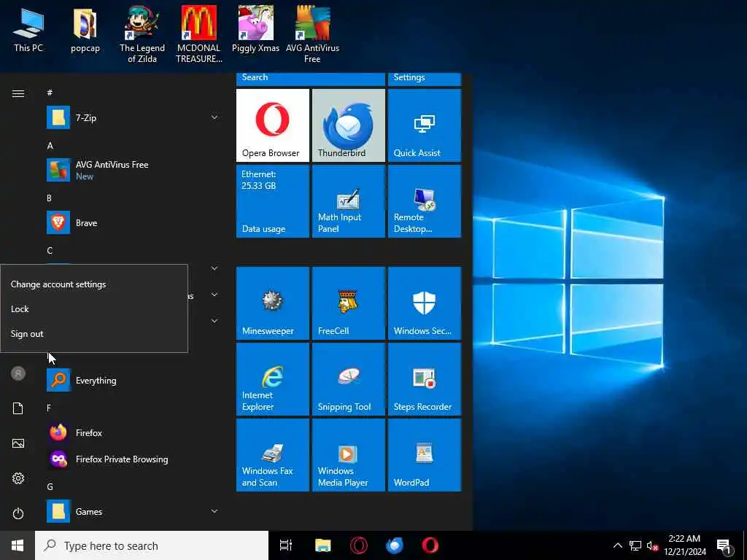Click the Windows Start button
Image resolution: width=747 pixels, height=560 pixels.
pos(18,545)
